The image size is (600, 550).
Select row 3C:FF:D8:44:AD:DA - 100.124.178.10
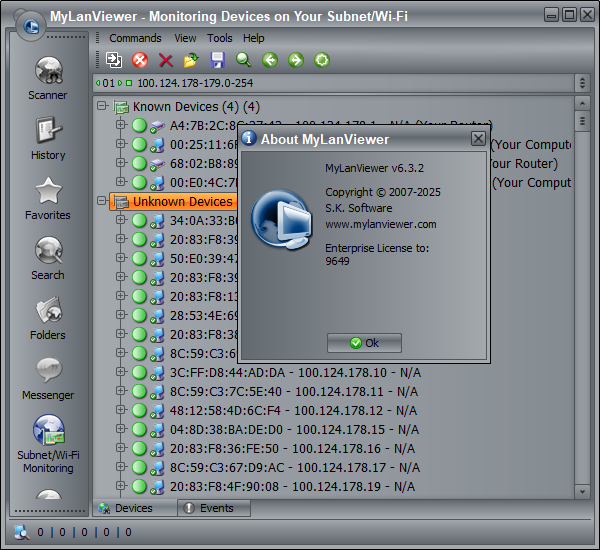(x=295, y=372)
